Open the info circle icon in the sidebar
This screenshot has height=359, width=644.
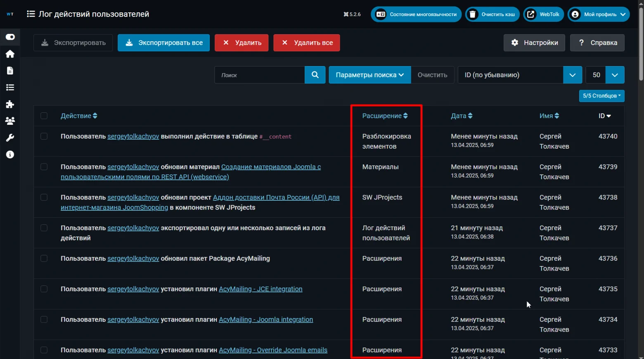point(10,155)
